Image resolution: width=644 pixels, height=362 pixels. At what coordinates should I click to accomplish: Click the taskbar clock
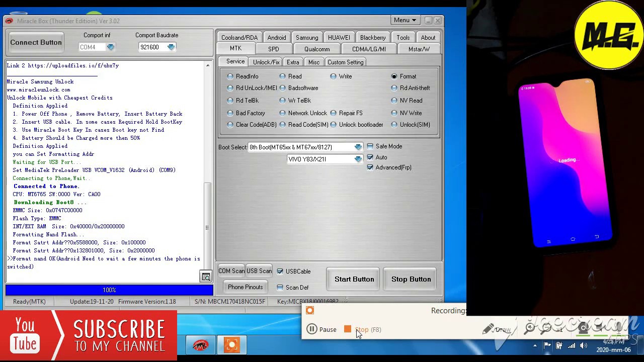[613, 345]
